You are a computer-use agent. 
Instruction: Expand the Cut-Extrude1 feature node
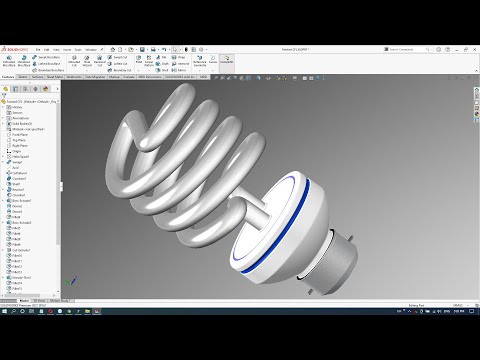coord(3,250)
